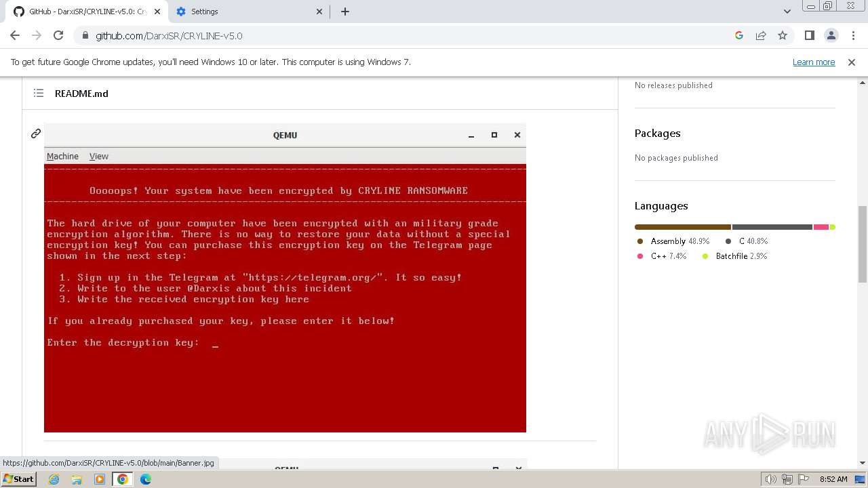The height and width of the screenshot is (488, 868).
Task: Launch Internet Explorer from the taskbar
Action: (x=54, y=479)
